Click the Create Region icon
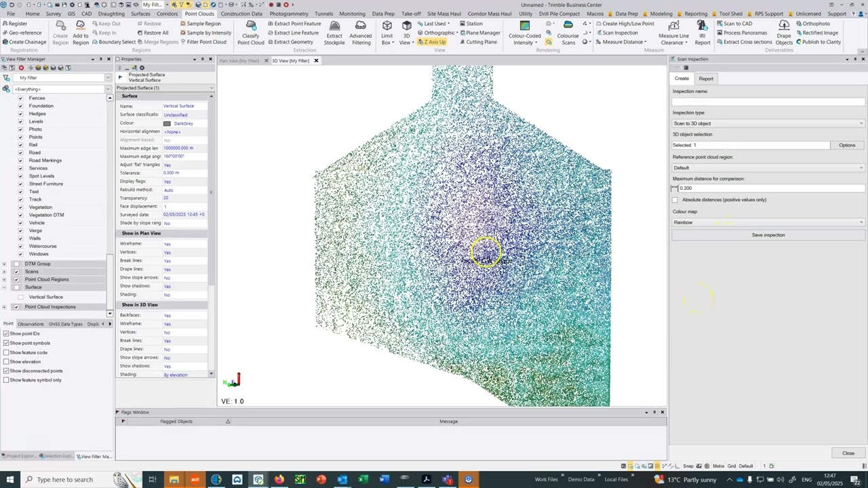868x488 pixels. (60, 33)
